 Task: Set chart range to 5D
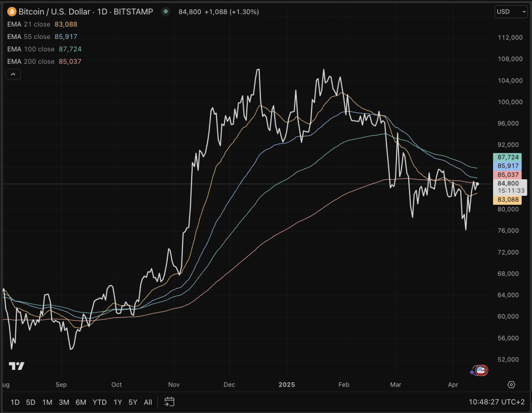[31, 402]
